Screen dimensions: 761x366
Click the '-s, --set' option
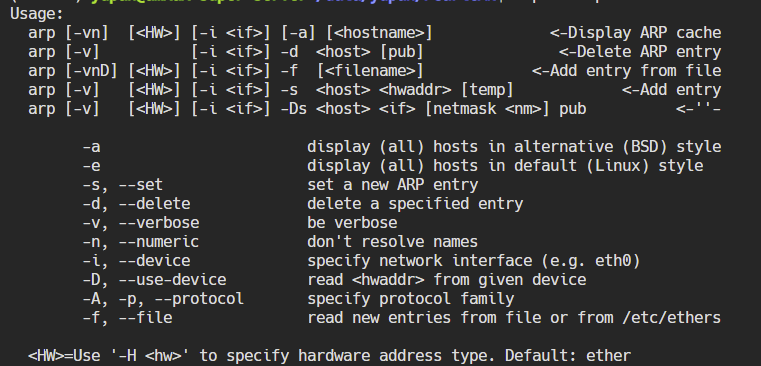point(122,184)
